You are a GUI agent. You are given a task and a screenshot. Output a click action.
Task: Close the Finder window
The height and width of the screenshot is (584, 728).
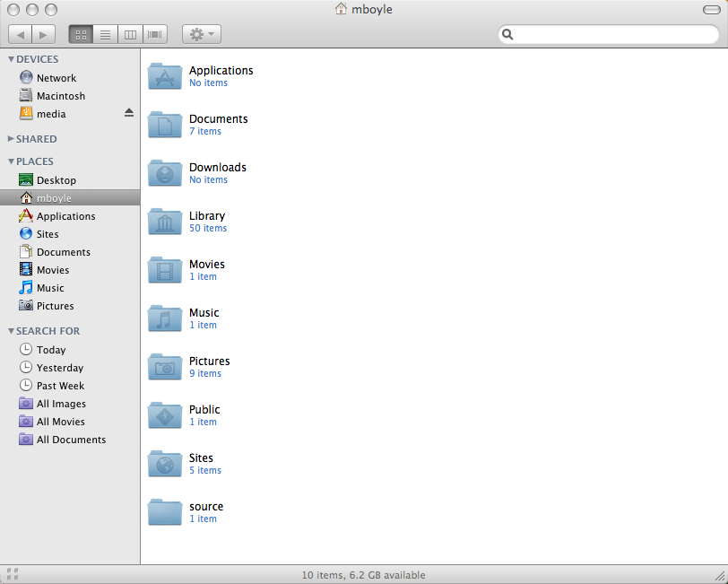[13, 9]
